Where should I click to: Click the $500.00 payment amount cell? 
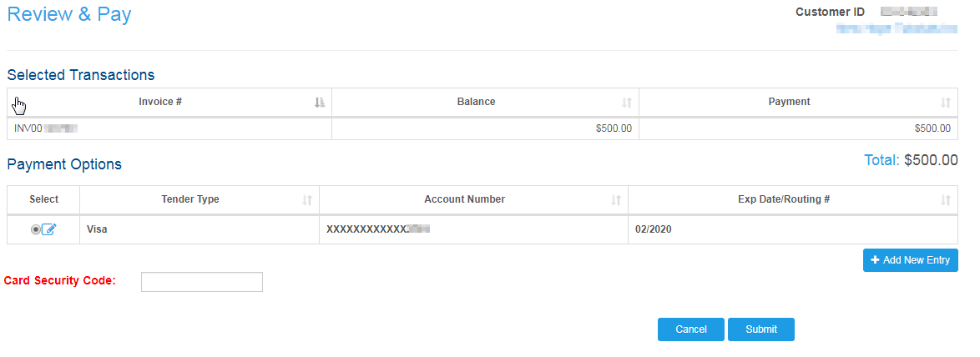pyautogui.click(x=932, y=128)
